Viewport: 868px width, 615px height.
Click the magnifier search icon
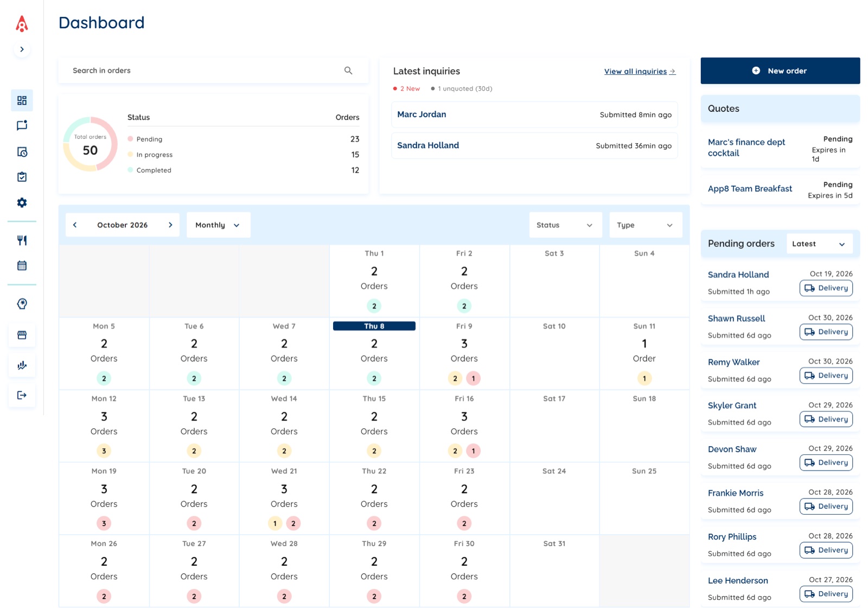click(x=348, y=71)
